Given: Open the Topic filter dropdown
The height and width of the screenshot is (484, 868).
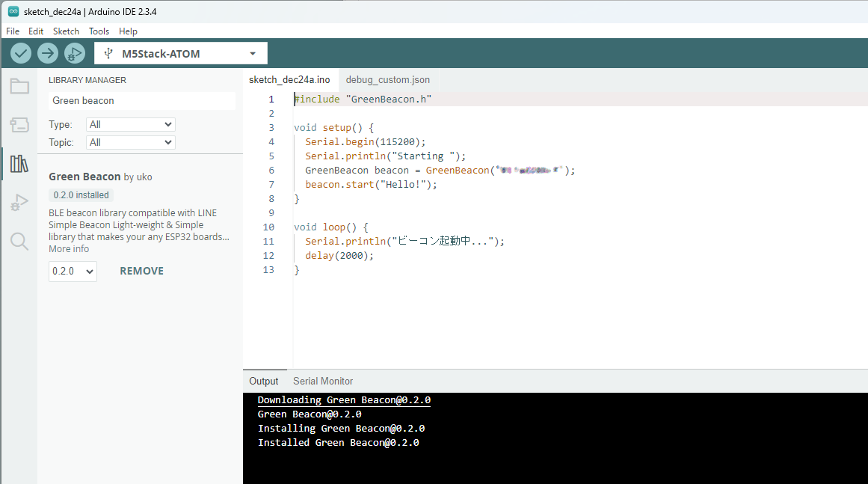Looking at the screenshot, I should tap(131, 142).
